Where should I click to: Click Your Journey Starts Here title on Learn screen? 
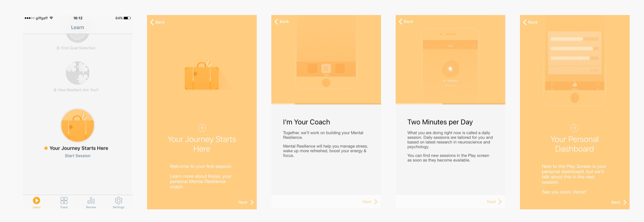[79, 148]
